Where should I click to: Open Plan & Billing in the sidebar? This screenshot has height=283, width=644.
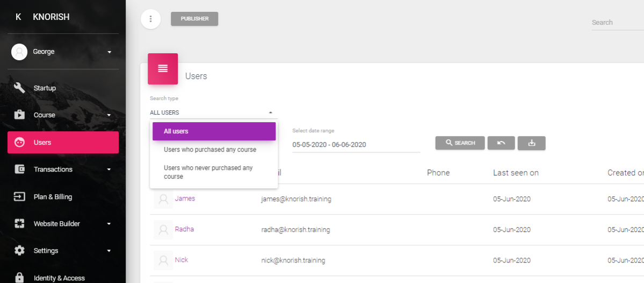tap(63, 196)
